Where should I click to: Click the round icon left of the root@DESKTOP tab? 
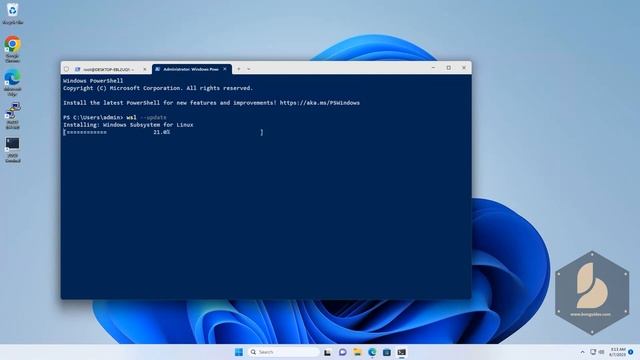[67, 69]
